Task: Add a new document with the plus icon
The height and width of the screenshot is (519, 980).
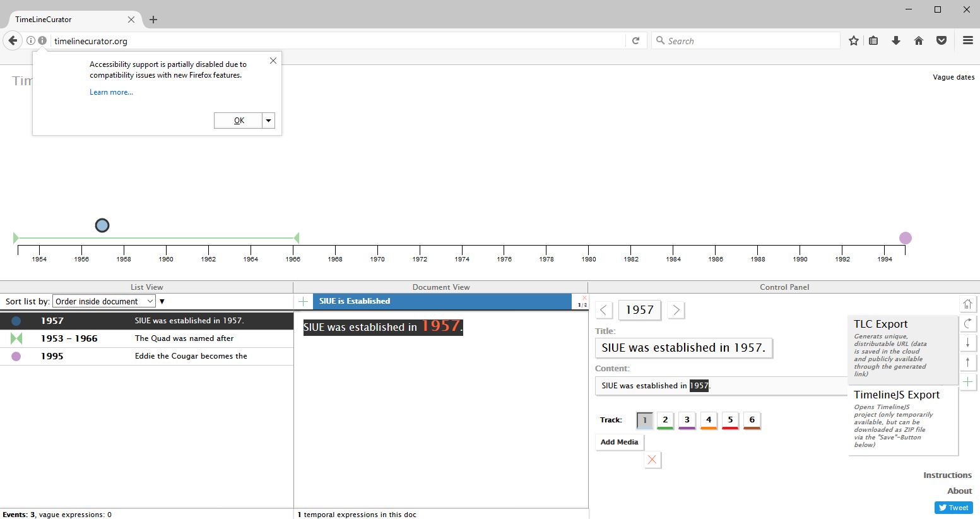Action: 303,302
